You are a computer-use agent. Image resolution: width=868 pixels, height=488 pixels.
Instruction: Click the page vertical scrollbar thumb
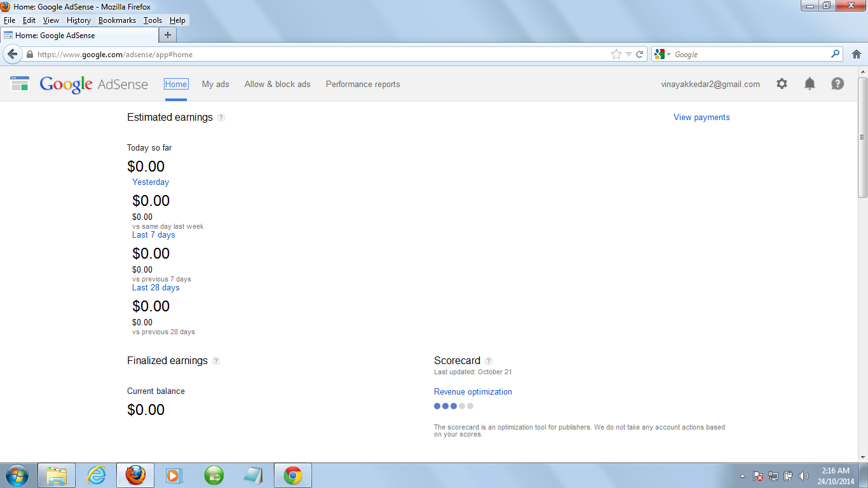coord(862,137)
